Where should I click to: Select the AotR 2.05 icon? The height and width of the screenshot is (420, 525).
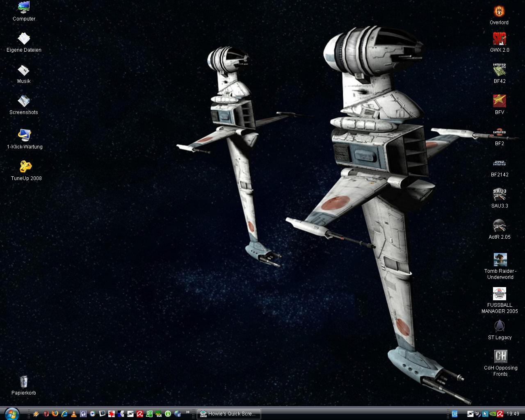(500, 230)
